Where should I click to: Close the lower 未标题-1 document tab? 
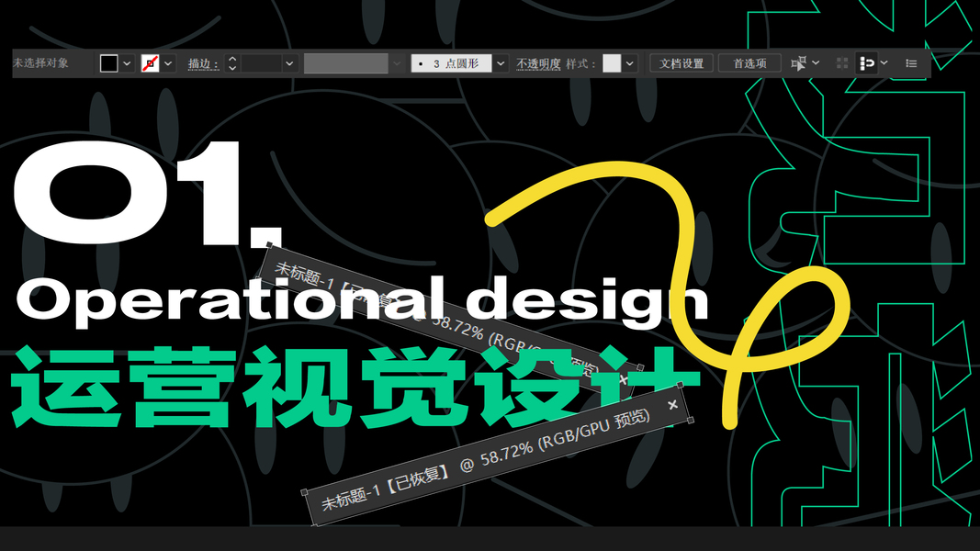(672, 405)
